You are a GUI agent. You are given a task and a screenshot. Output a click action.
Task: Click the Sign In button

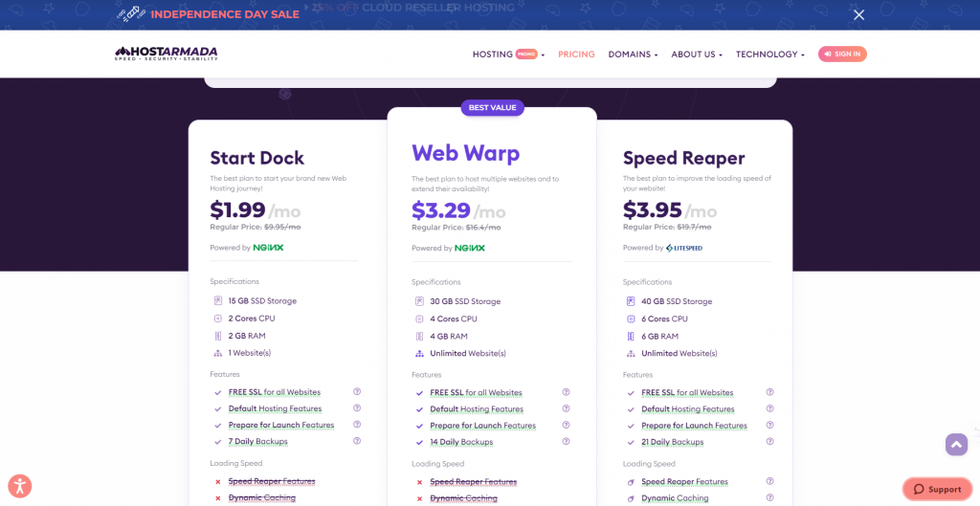pos(842,55)
